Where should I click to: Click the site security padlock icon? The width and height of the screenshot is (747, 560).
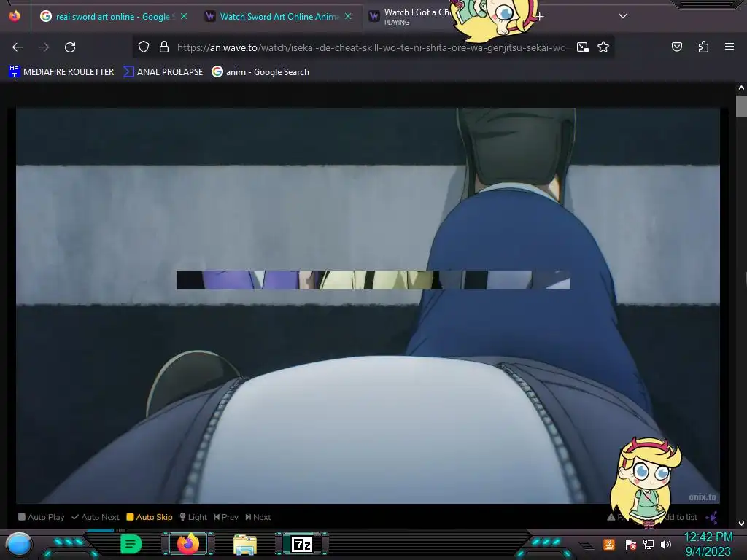point(164,47)
